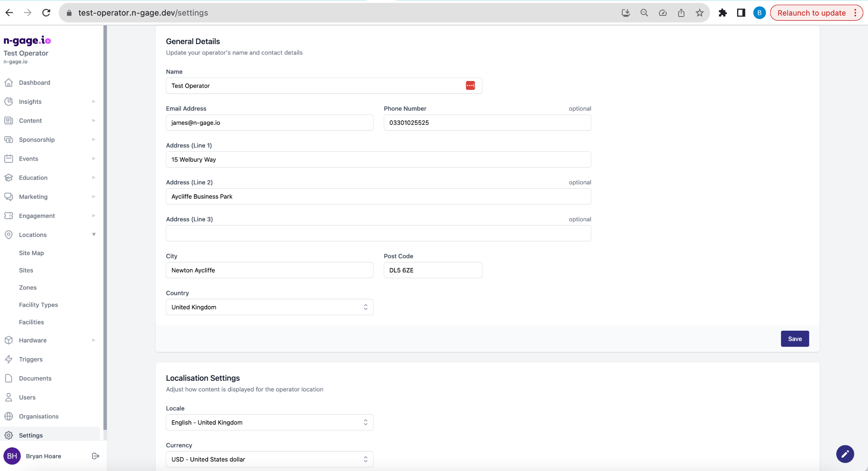Open the Country dropdown

pos(270,307)
